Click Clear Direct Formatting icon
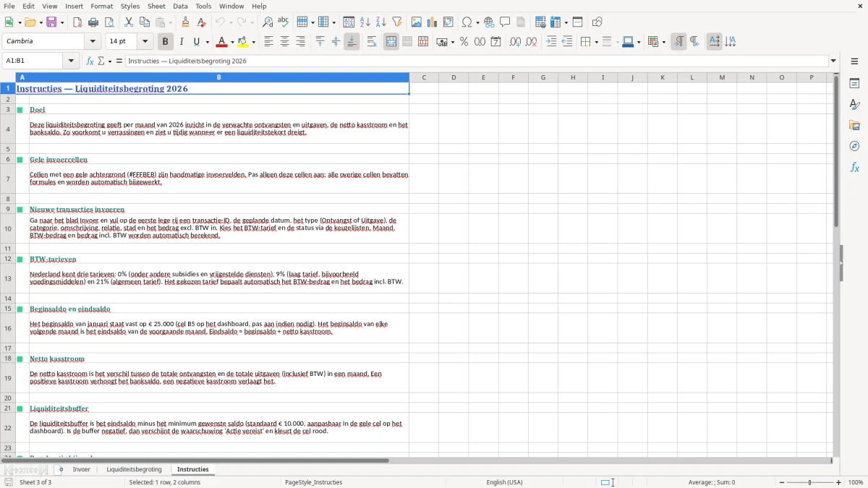This screenshot has height=488, width=868. coord(201,22)
